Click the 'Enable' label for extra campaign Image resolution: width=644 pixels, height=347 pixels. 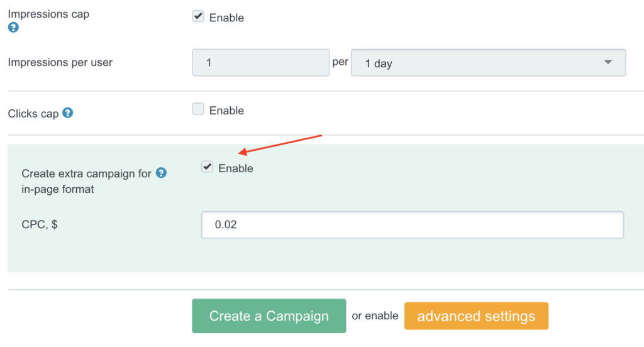(x=236, y=168)
